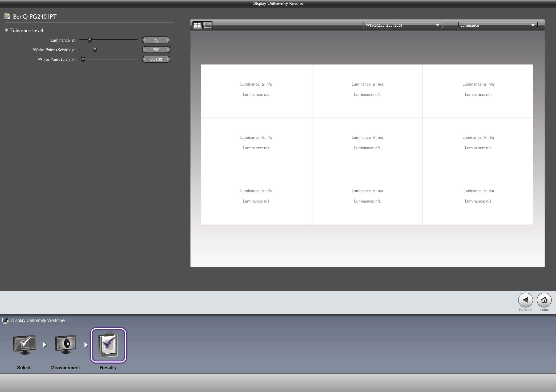Open the White(255, 255, 255) dropdown
556x392 pixels.
[x=402, y=25]
